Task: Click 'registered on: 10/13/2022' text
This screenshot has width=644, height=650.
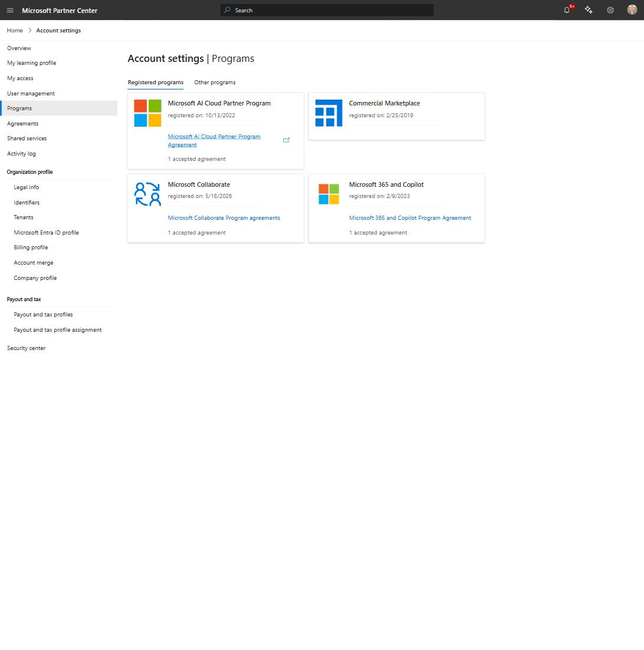Action: (201, 116)
